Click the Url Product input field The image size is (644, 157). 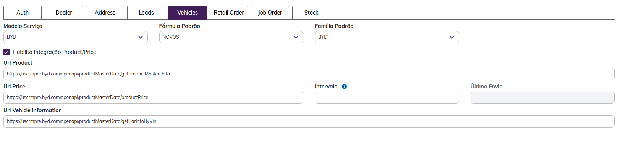309,74
